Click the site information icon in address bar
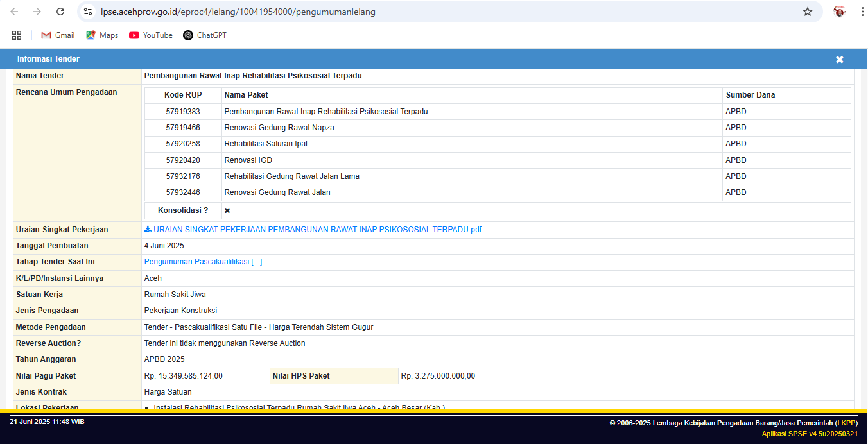 pyautogui.click(x=89, y=12)
